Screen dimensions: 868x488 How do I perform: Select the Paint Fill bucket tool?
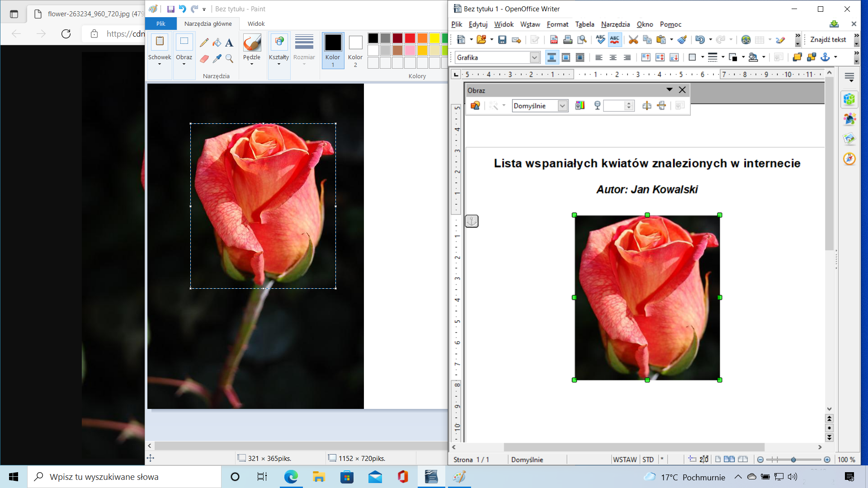pyautogui.click(x=217, y=42)
